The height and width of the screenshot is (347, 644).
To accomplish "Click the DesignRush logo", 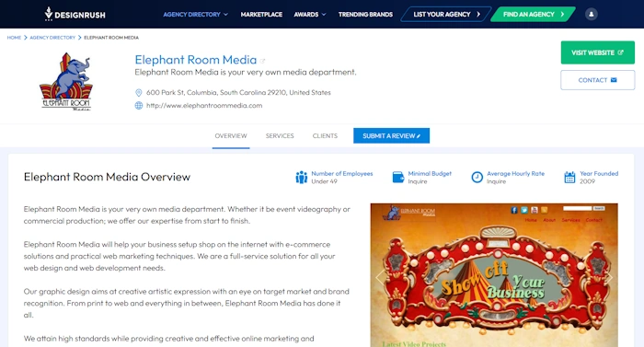I will (75, 14).
